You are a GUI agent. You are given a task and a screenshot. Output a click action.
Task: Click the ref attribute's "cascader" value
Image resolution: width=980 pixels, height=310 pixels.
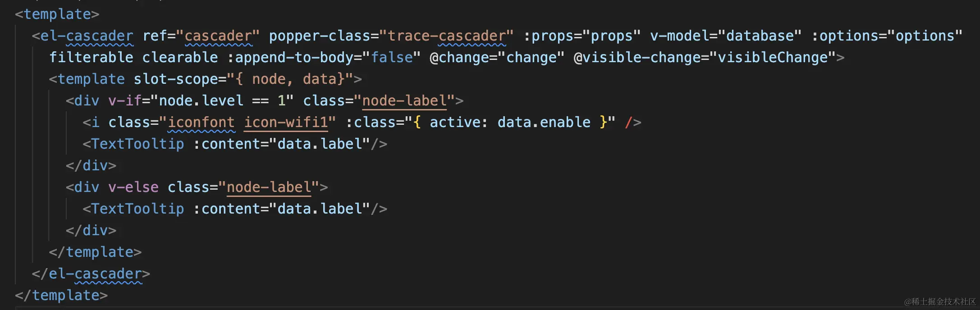point(218,36)
